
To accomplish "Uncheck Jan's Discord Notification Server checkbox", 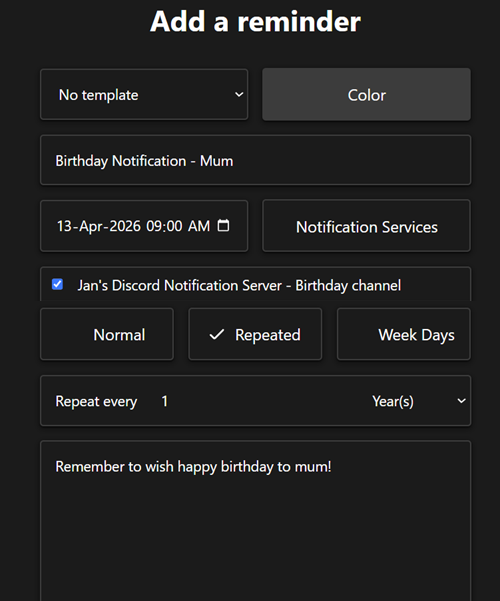I will [x=58, y=284].
